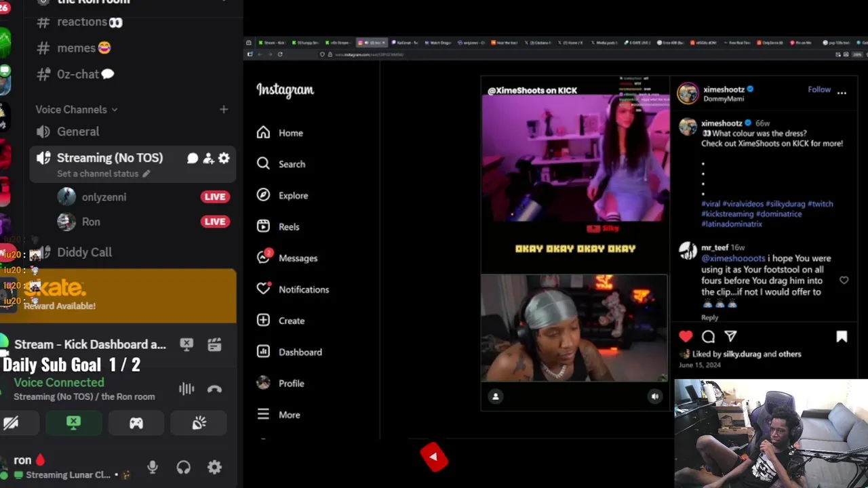Screen dimensions: 868x488
Task: Open mr_teef's profile from the comment
Action: click(715, 247)
